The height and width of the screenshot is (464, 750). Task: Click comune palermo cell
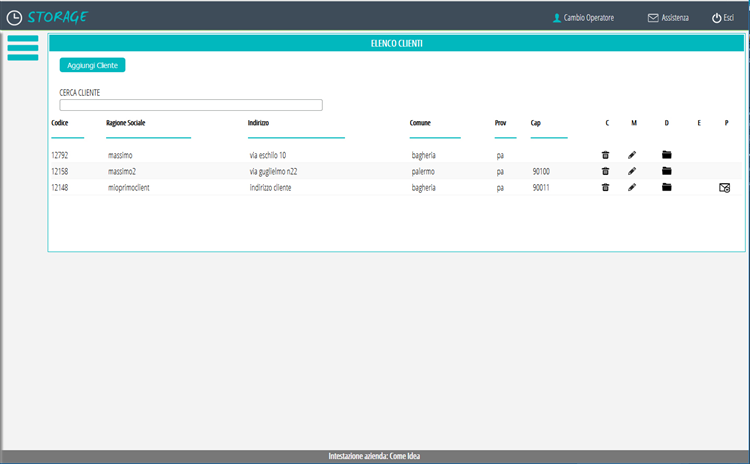[x=423, y=171]
